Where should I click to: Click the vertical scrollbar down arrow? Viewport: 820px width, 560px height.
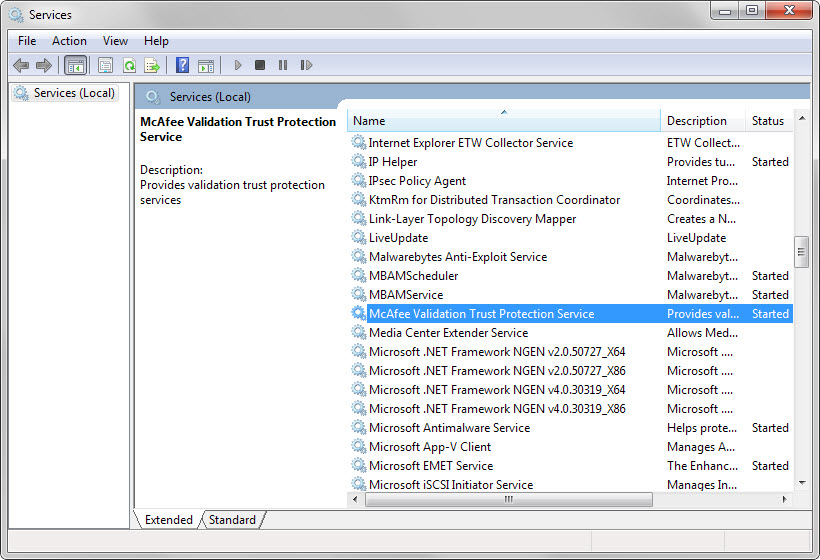(802, 483)
